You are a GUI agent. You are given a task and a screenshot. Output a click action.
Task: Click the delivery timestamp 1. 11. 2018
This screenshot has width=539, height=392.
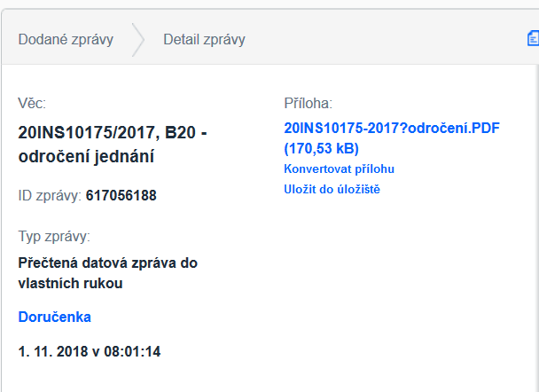[55, 351]
